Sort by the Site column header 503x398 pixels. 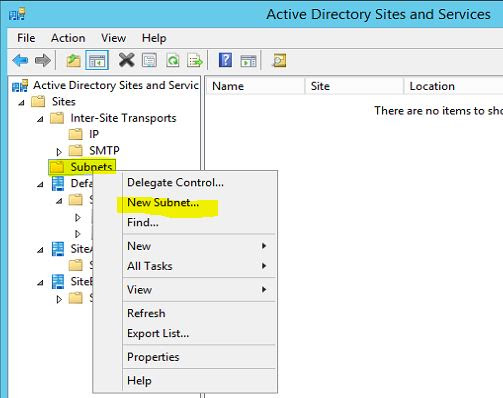(354, 86)
